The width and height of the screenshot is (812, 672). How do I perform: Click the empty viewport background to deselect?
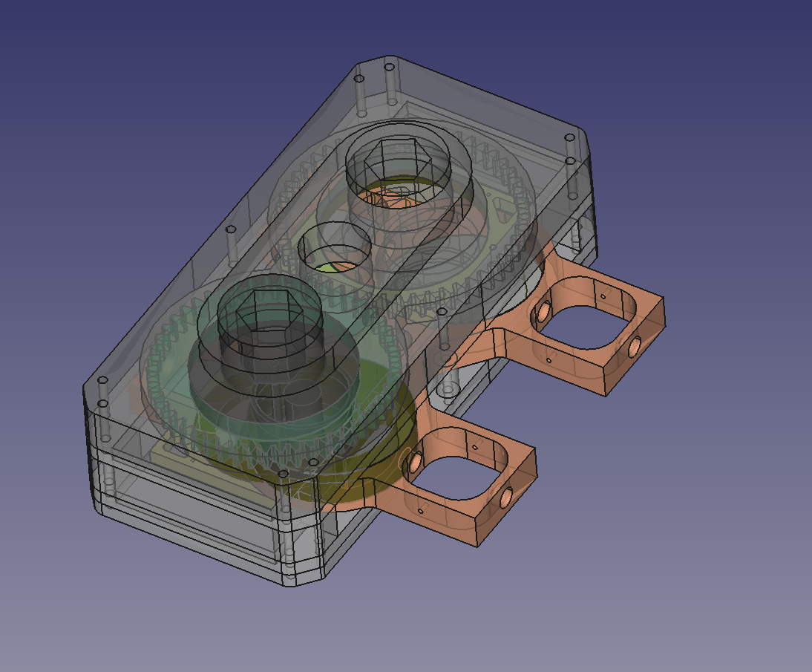click(x=111, y=111)
